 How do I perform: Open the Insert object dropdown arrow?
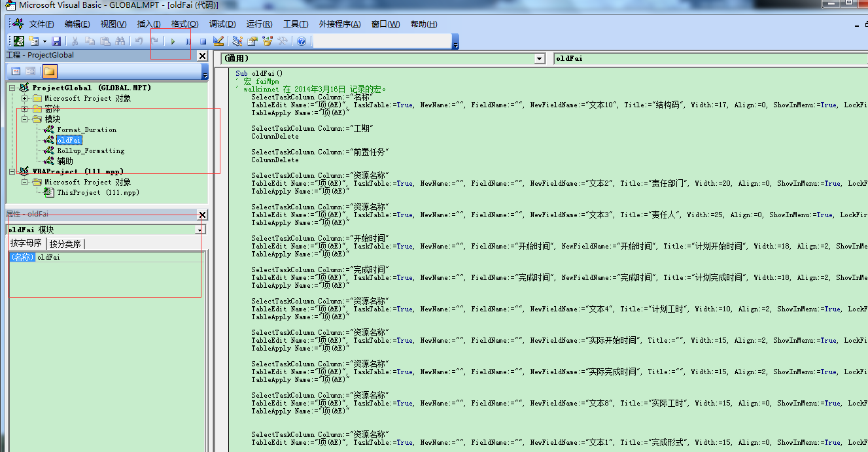[x=44, y=41]
